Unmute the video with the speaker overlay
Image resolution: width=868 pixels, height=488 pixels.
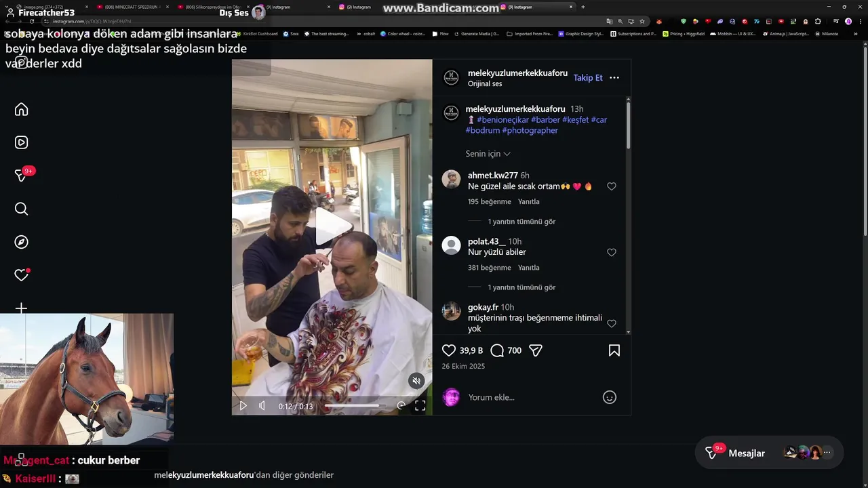click(x=416, y=381)
